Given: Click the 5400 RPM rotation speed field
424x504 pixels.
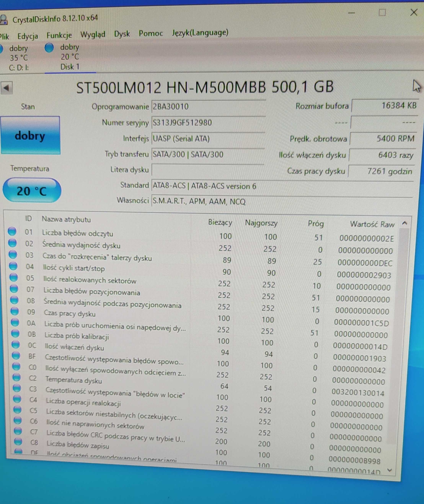Looking at the screenshot, I should [383, 139].
